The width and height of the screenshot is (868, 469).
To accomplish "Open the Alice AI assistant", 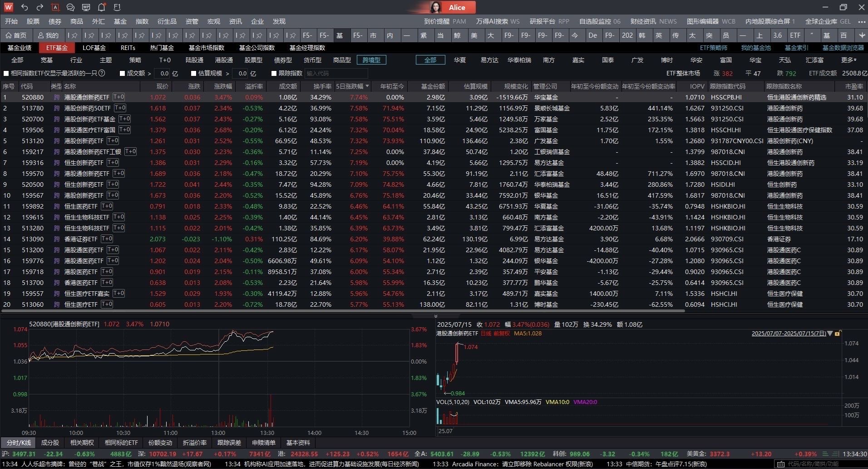I will pyautogui.click(x=456, y=7).
